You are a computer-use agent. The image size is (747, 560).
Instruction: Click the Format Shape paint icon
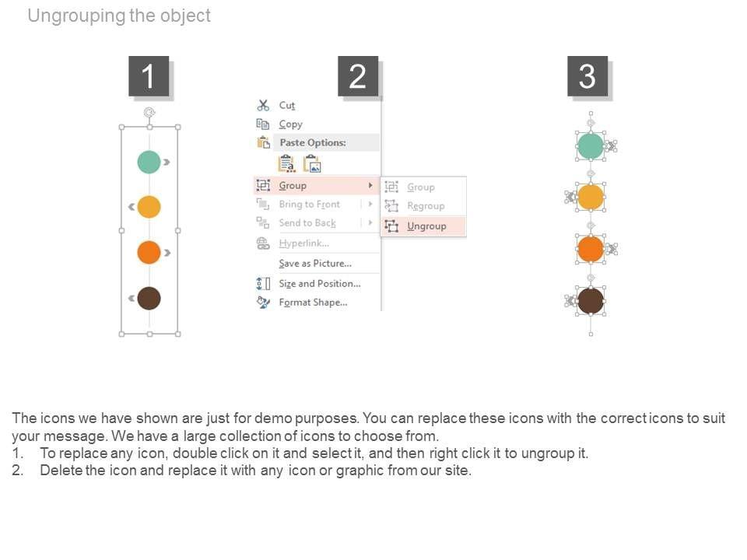(x=263, y=303)
